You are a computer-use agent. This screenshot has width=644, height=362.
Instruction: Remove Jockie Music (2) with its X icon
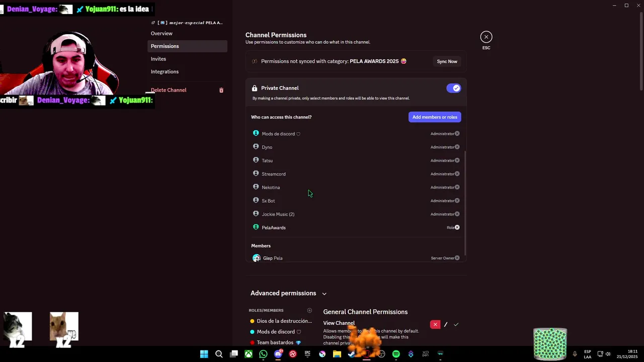tap(457, 214)
